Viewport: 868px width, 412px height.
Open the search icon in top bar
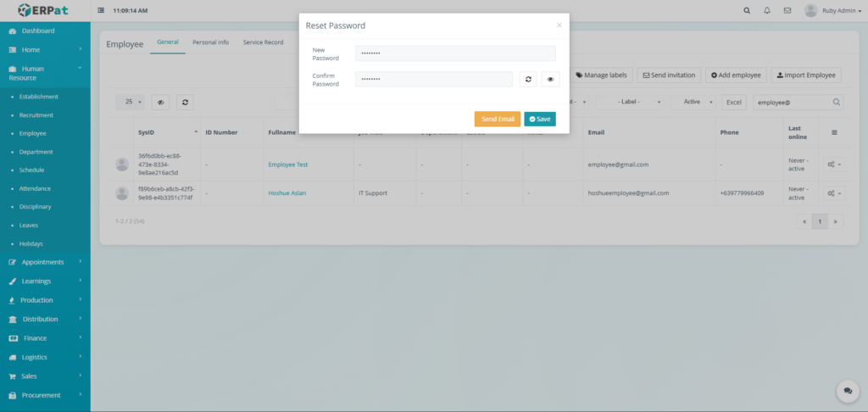pos(747,10)
